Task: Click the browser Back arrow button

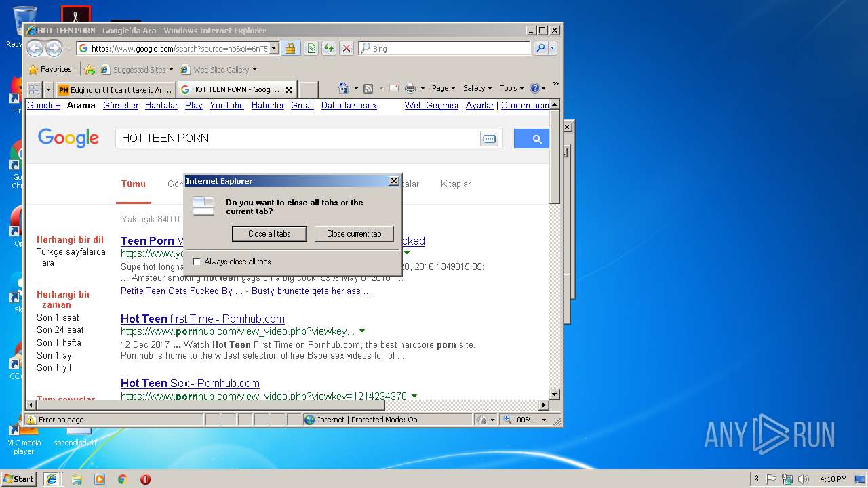Action: [35, 48]
